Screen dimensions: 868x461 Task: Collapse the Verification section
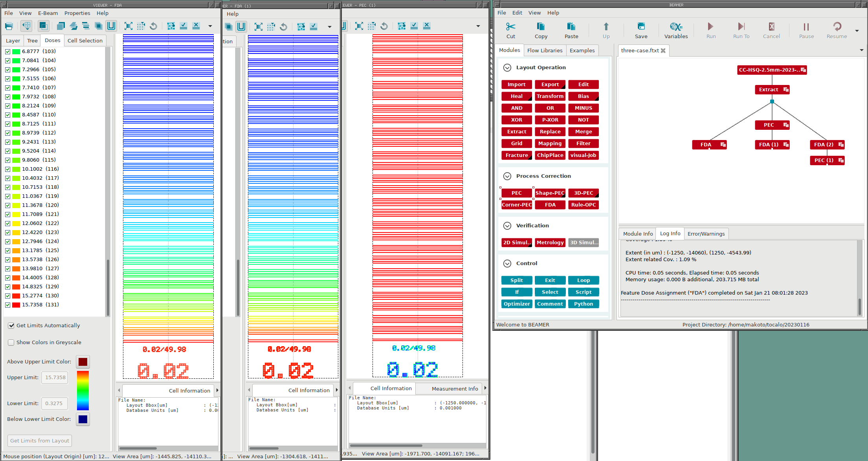[x=507, y=226]
